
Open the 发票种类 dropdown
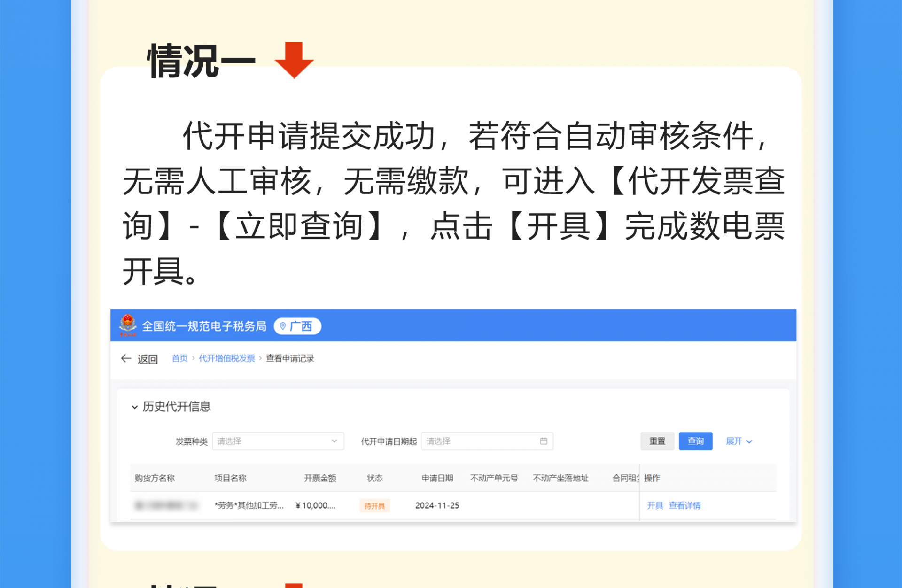coord(278,441)
